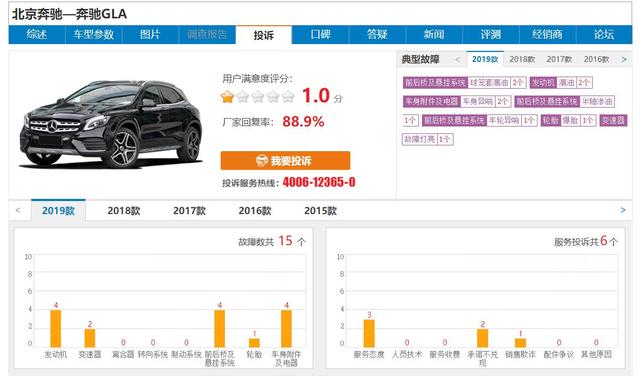This screenshot has width=640, height=380.
Task: Click the 销售欺诈 bar in service chart
Action: [x=520, y=343]
